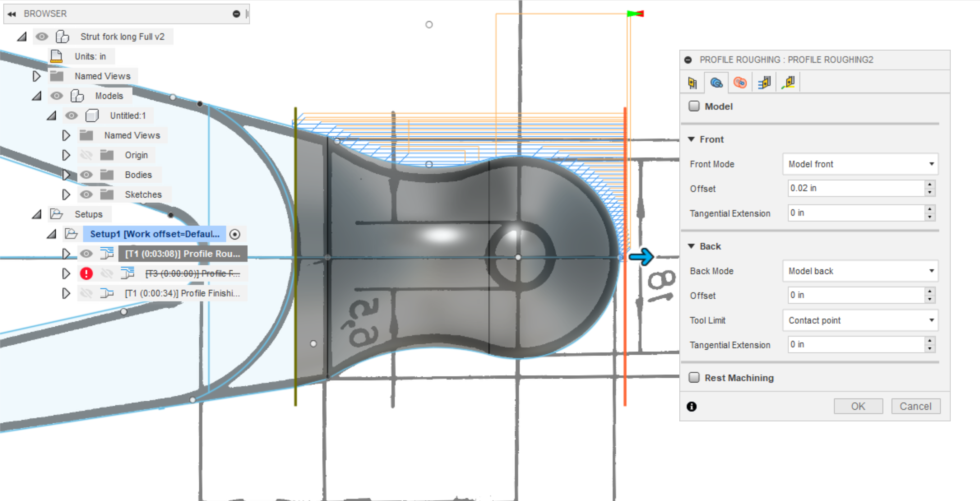Viewport: 980px width, 501px height.
Task: Open the Front Mode dropdown
Action: (861, 164)
